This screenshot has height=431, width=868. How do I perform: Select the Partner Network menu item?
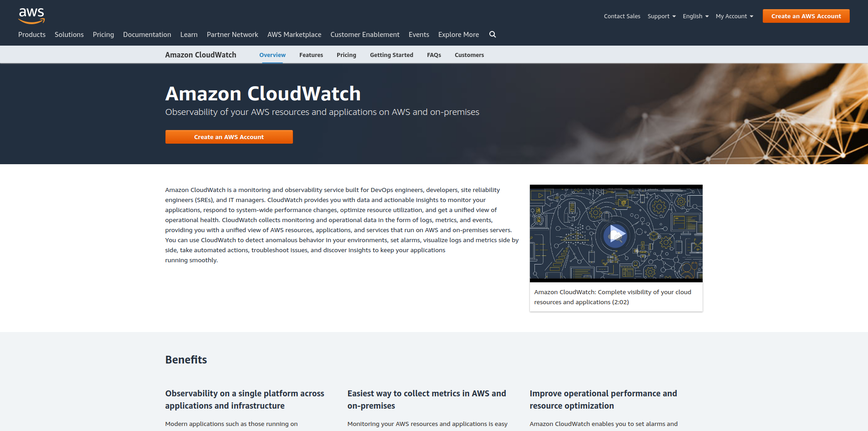coord(232,35)
